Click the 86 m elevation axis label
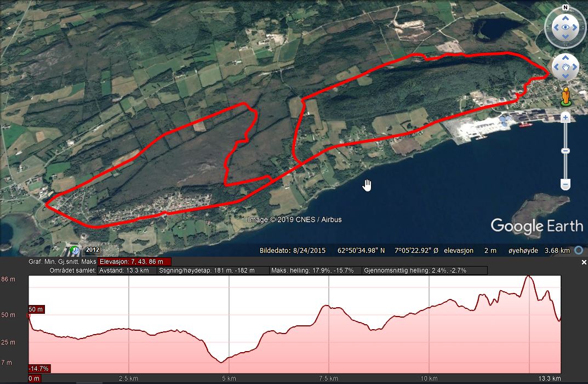This screenshot has height=384, width=588. click(x=8, y=279)
